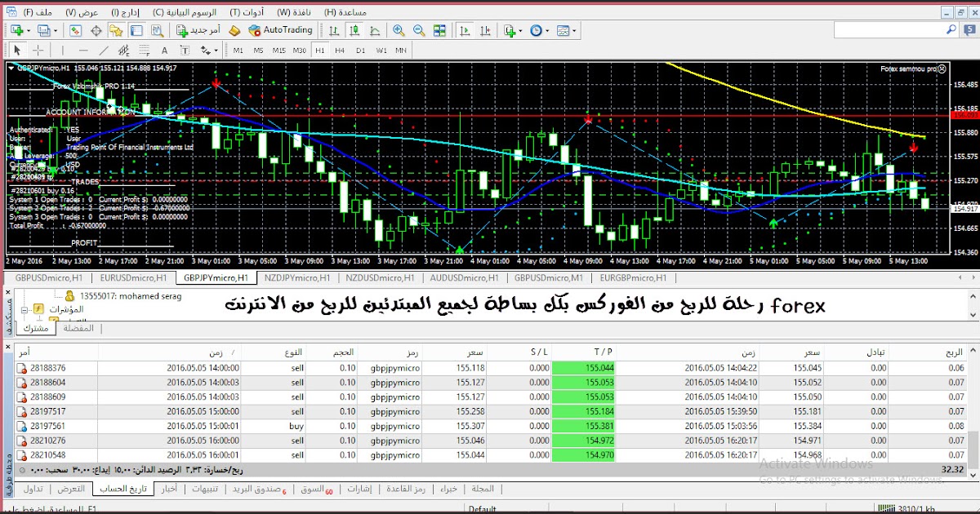Viewport: 980px width, 514px height.
Task: Open the Templates dropdown icon
Action: pos(566,30)
